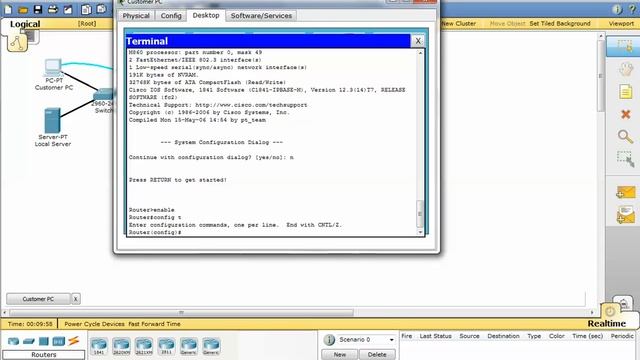The height and width of the screenshot is (360, 640).
Task: Click the terminal scrollbar down arrow
Action: (420, 232)
